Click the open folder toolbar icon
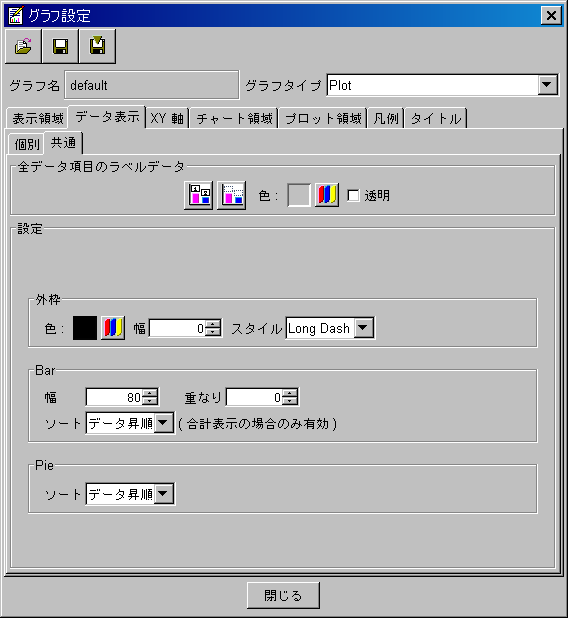Image resolution: width=568 pixels, height=618 pixels. (x=23, y=46)
